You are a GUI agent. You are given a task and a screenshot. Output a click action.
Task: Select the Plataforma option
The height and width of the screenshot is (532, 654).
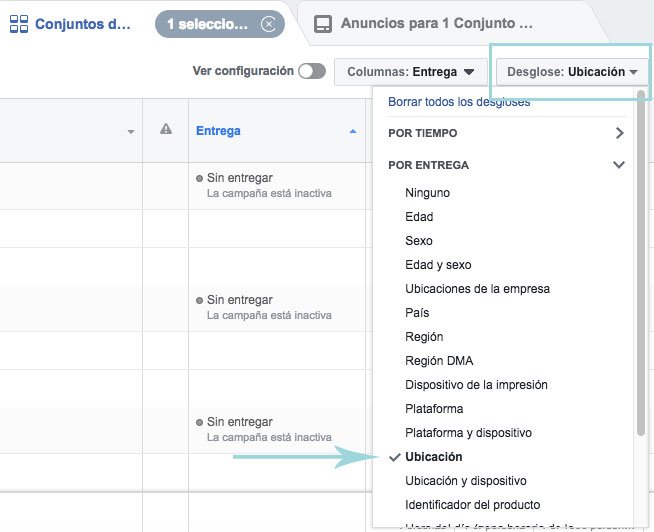434,409
